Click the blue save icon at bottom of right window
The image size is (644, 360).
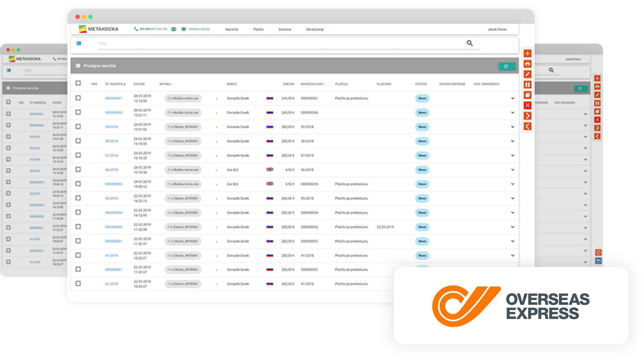[x=598, y=261]
